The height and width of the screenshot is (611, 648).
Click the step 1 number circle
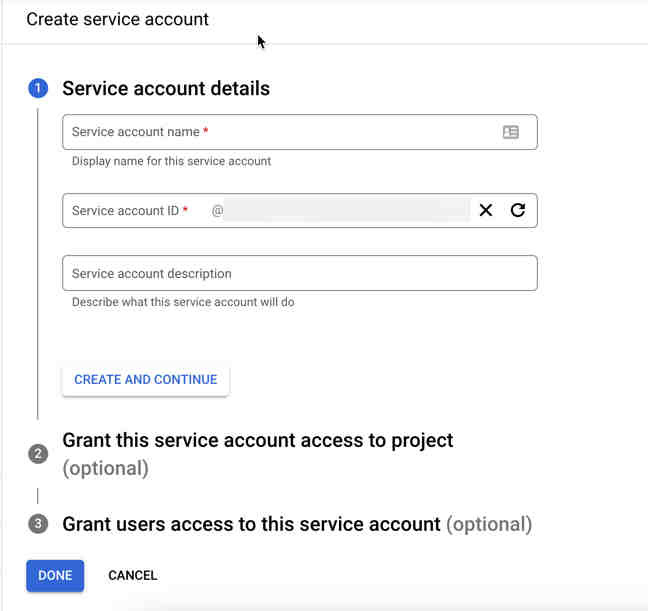38,89
